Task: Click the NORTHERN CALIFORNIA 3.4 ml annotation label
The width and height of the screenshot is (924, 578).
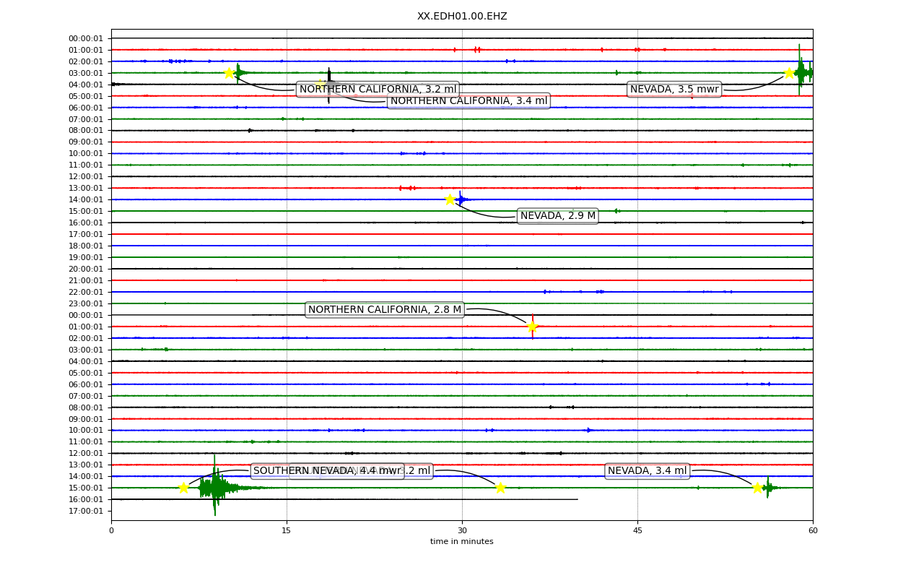Action: [468, 101]
